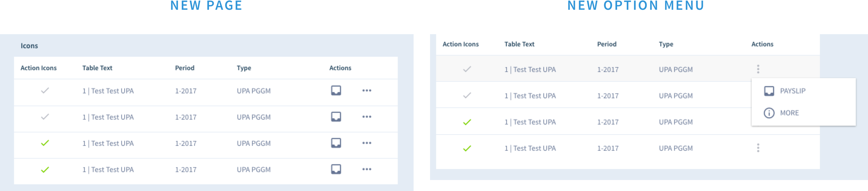The image size is (868, 191).
Task: Click the payslip icon inside the option menu
Action: click(770, 91)
